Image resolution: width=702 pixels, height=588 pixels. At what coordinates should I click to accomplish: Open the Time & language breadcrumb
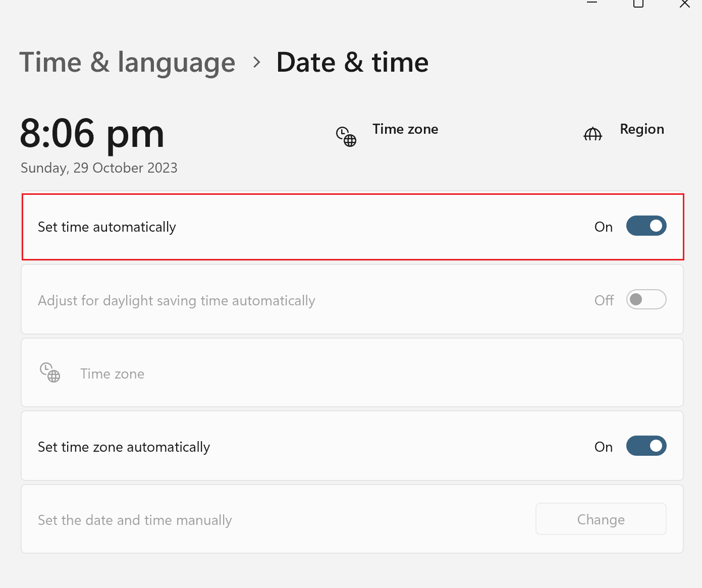pyautogui.click(x=127, y=62)
